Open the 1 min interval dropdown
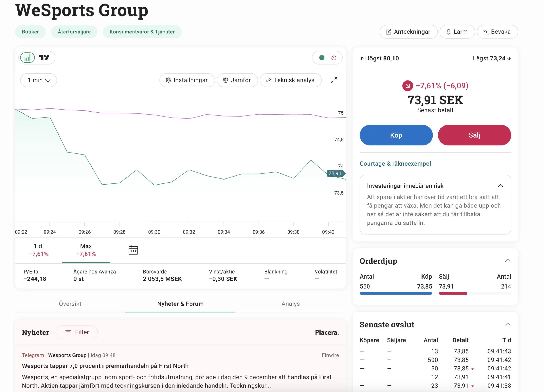The image size is (544, 392). click(39, 80)
